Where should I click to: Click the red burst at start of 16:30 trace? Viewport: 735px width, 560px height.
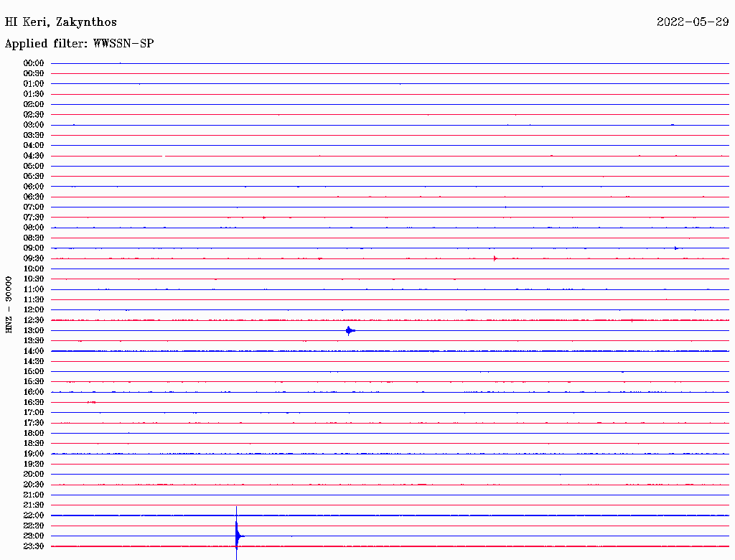coord(92,403)
